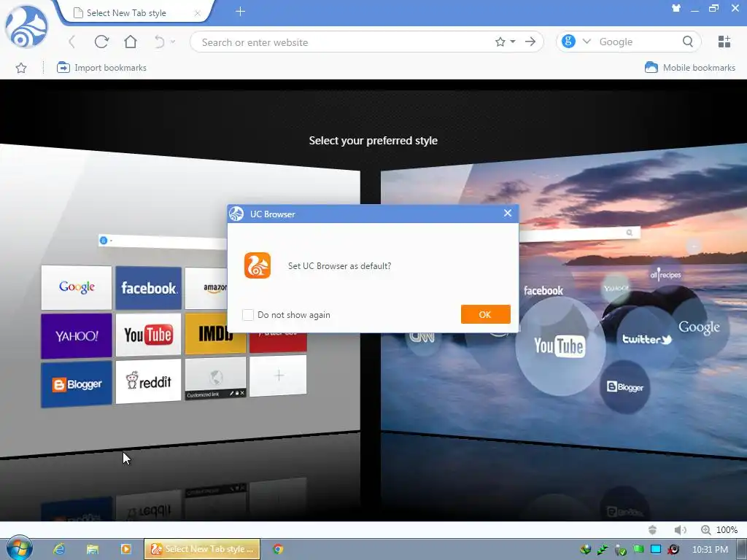Click the go arrow in address bar
The width and height of the screenshot is (747, 560).
point(530,42)
